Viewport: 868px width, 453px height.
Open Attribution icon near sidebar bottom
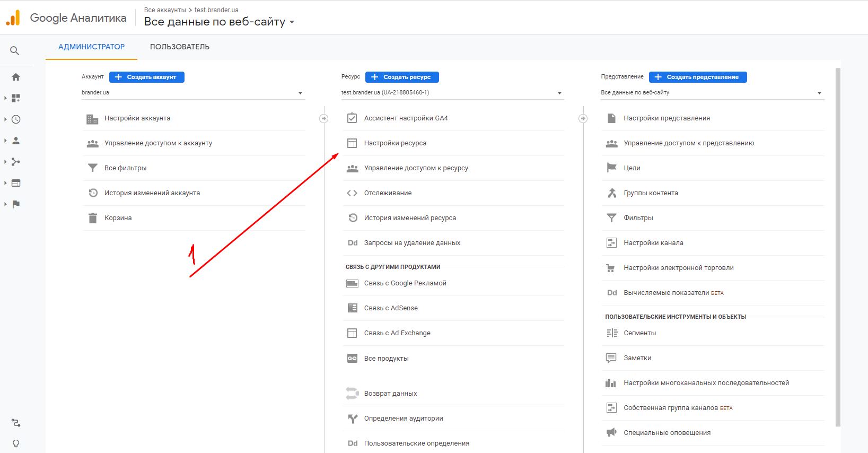coord(16,423)
